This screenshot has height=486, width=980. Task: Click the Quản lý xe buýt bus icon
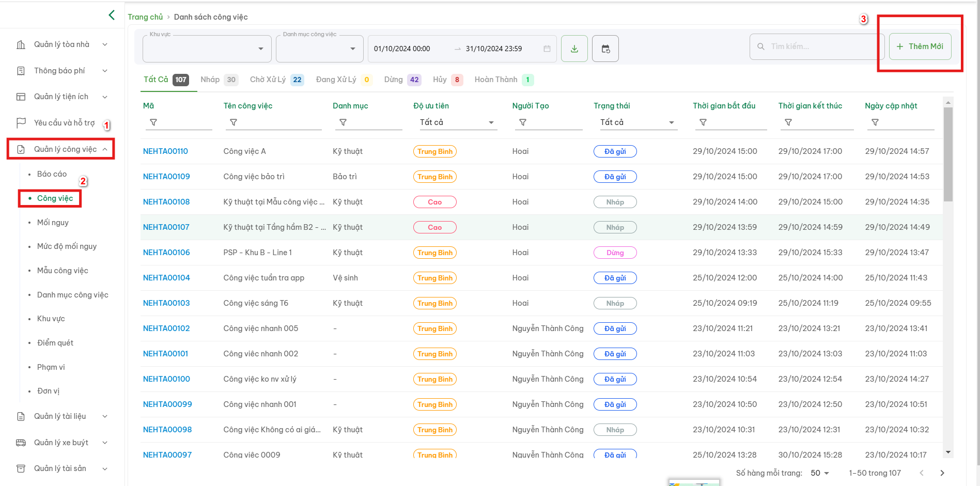(21, 443)
